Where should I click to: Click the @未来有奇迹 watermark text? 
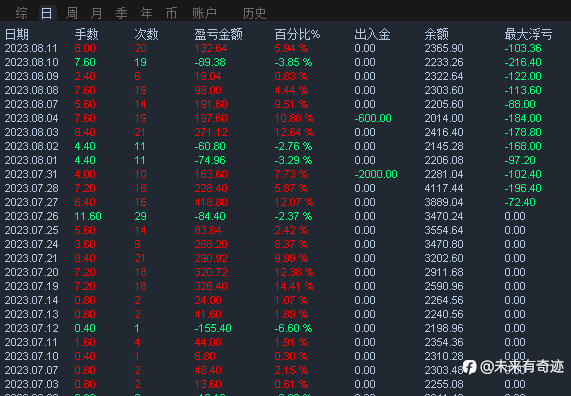click(x=522, y=366)
